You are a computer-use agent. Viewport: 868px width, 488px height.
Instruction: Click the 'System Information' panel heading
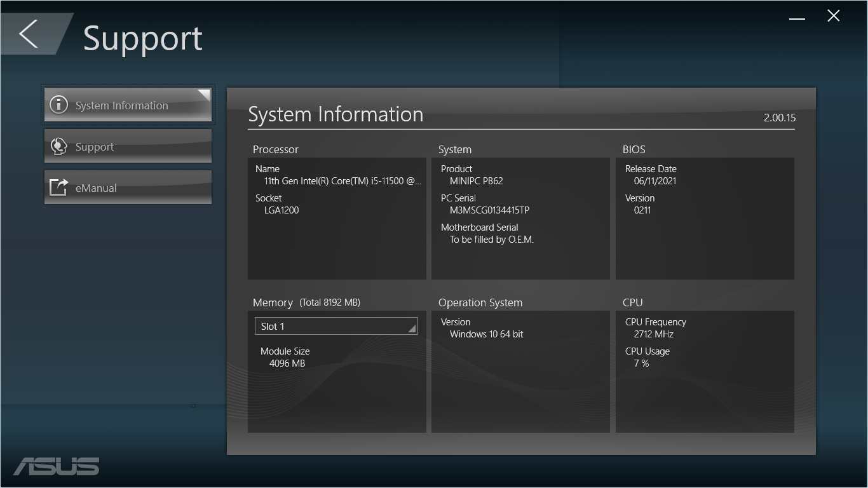[x=336, y=114]
